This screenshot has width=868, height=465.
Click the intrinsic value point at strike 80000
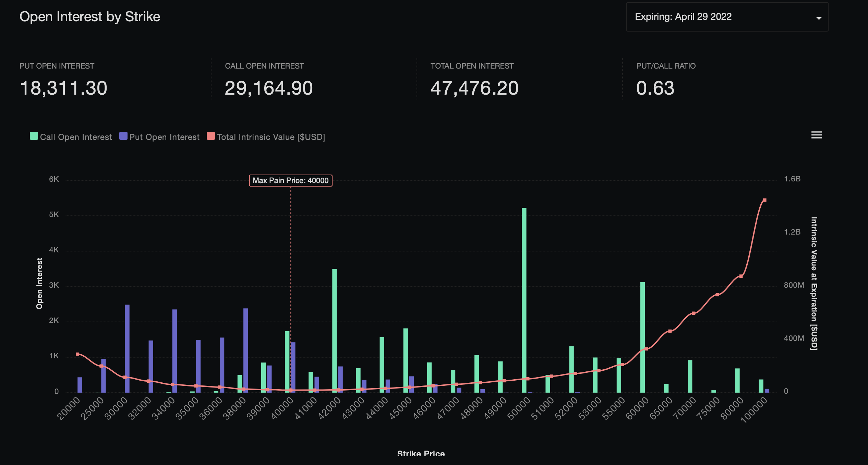[741, 276]
